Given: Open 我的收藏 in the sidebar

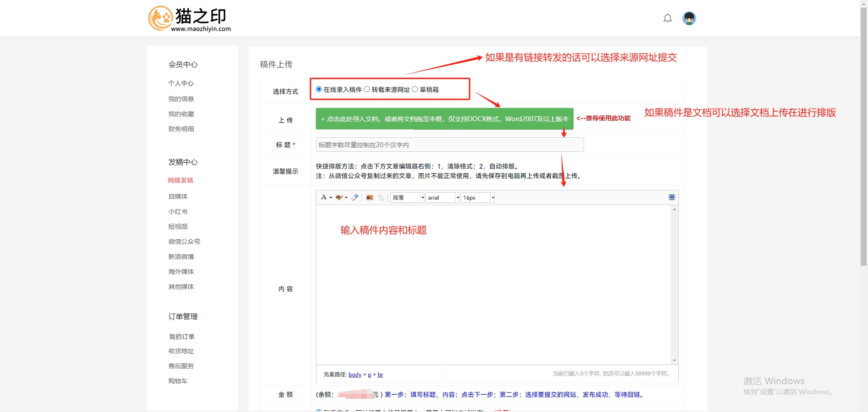Looking at the screenshot, I should (181, 114).
